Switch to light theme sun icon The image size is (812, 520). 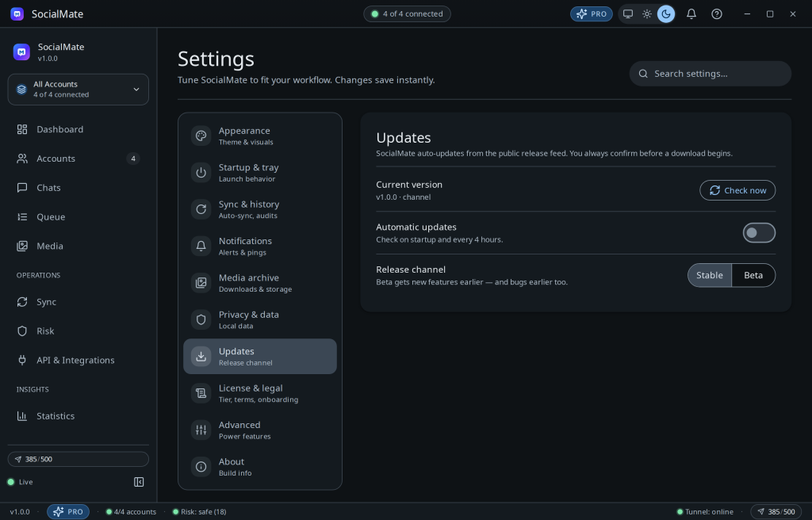tap(647, 14)
